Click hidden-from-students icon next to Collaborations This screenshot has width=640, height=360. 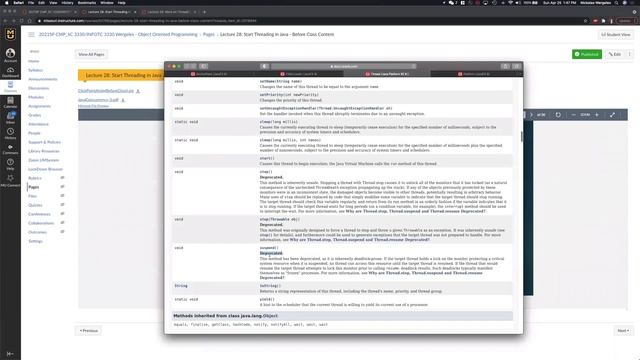pos(62,223)
